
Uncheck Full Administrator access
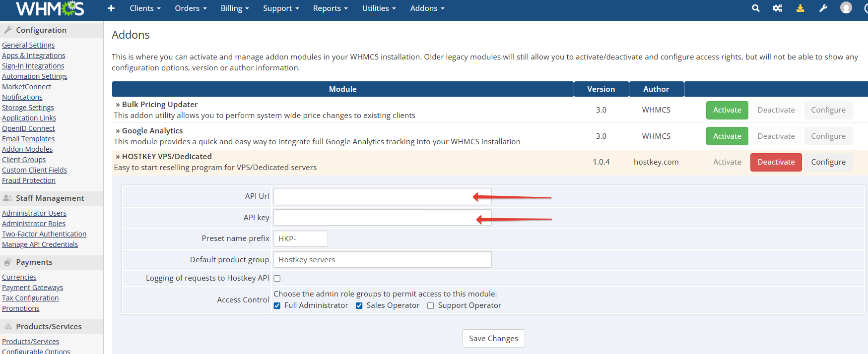[277, 306]
